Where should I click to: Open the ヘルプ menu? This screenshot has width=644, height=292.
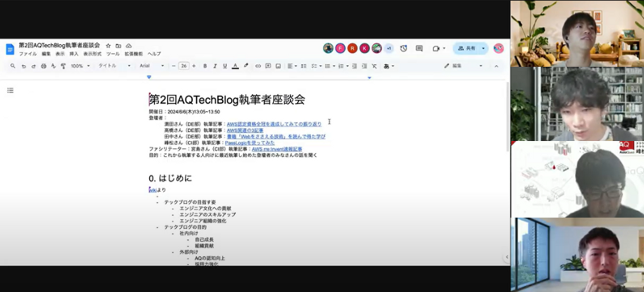[154, 54]
